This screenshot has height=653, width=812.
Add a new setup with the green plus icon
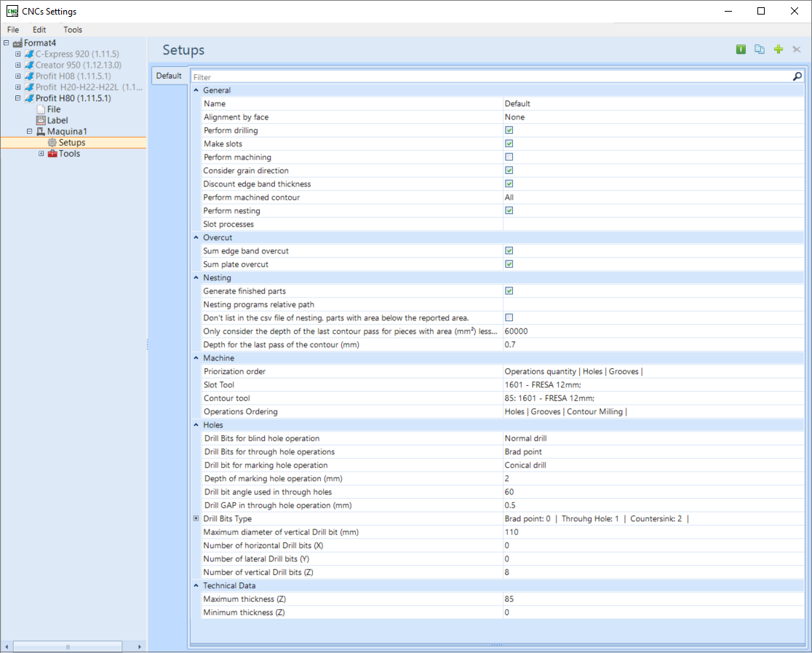tap(778, 50)
